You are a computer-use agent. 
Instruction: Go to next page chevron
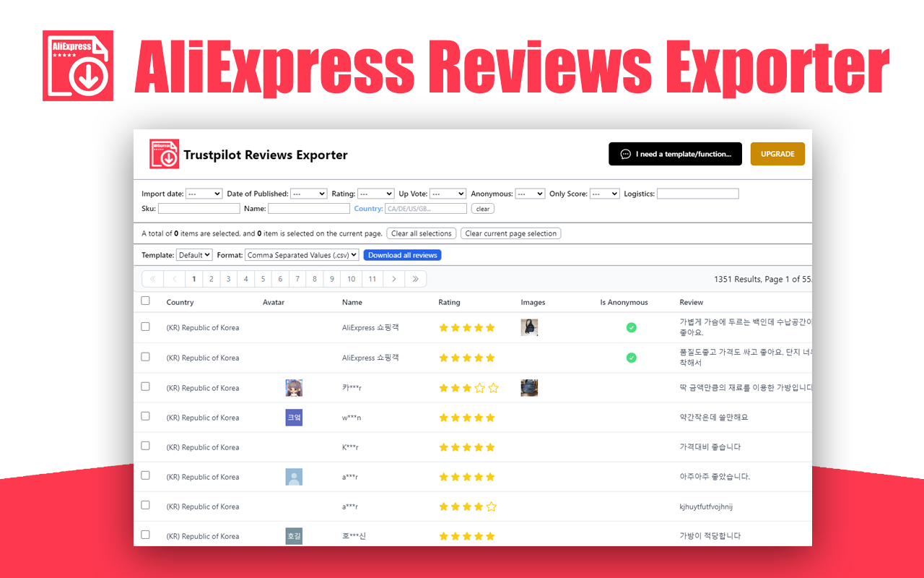tap(393, 279)
